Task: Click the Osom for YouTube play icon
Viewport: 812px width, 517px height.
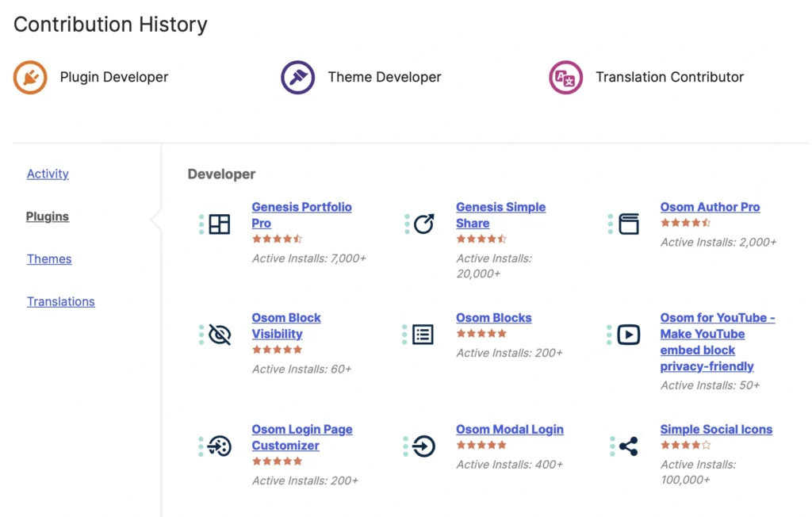Action: 628,335
